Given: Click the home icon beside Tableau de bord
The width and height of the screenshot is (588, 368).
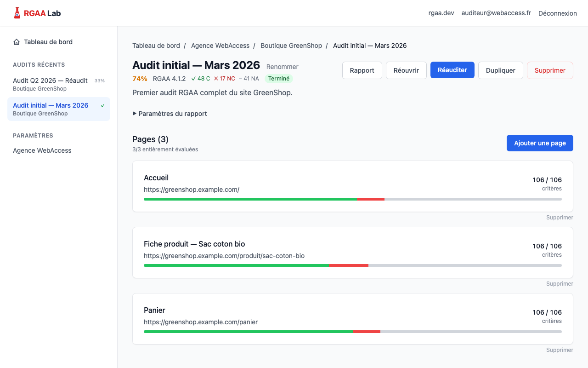Looking at the screenshot, I should pos(17,42).
